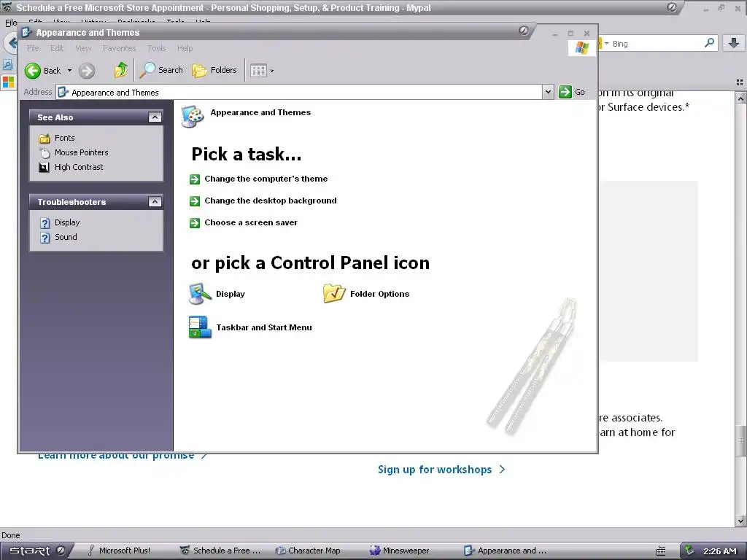Click the Microsoft logo tab icon in Mypal
Screen dimensions: 747x560
click(8, 82)
